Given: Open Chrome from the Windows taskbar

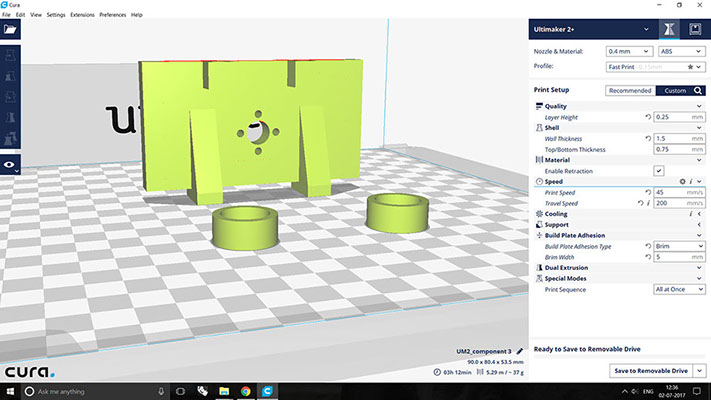Looking at the screenshot, I should (245, 391).
